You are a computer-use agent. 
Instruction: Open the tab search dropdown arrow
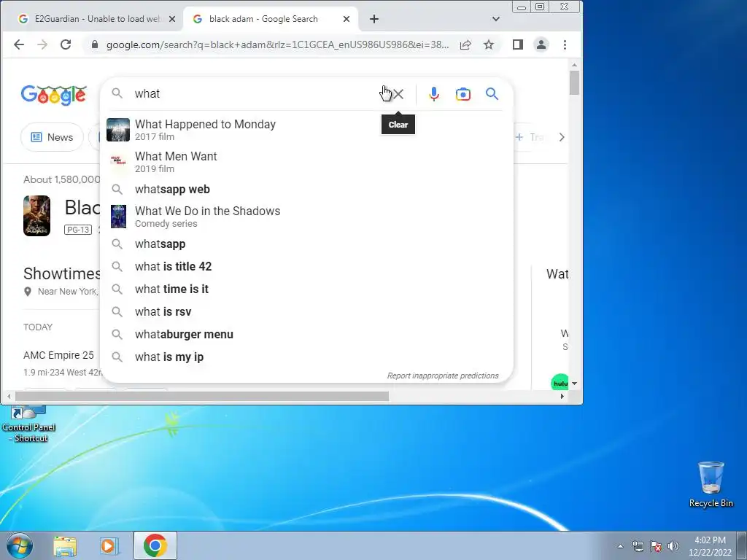[x=496, y=19]
